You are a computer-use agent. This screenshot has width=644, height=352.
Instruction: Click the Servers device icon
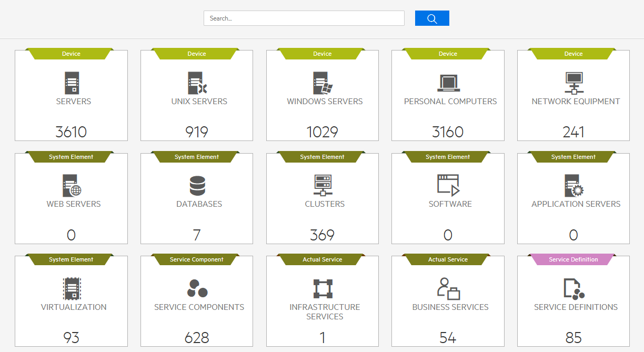[72, 83]
